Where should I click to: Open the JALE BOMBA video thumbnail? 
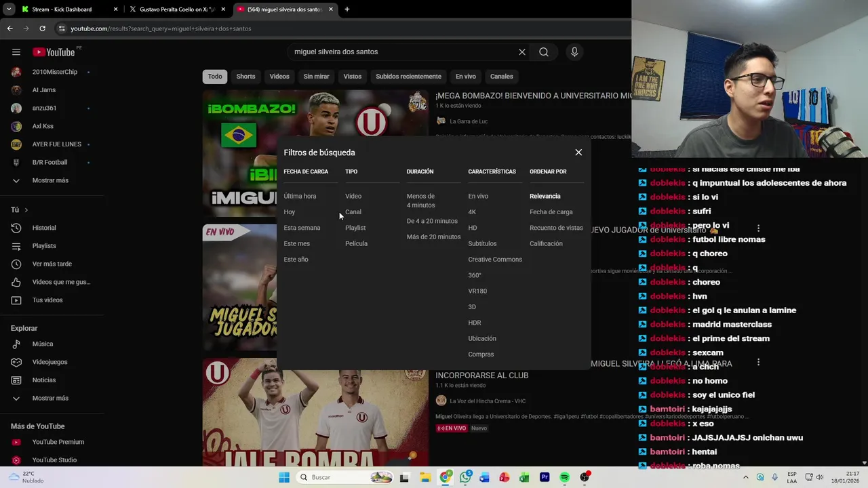coord(315,412)
